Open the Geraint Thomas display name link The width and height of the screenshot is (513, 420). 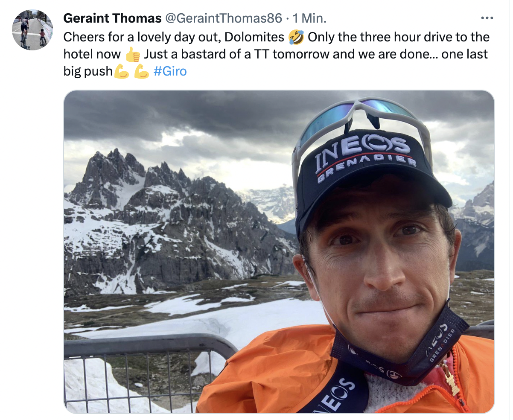click(x=112, y=18)
